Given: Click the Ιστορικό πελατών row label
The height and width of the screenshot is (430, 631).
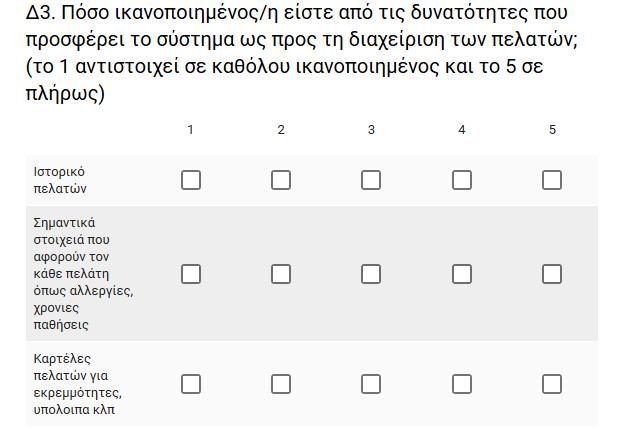Looking at the screenshot, I should [60, 180].
